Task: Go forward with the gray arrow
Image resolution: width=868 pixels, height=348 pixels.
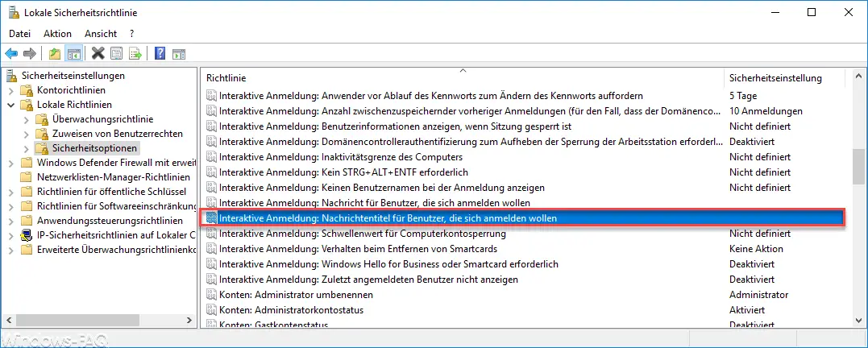Action: coord(30,54)
